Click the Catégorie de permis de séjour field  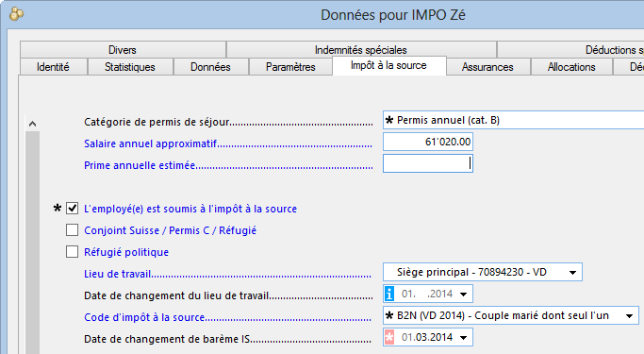(513, 120)
